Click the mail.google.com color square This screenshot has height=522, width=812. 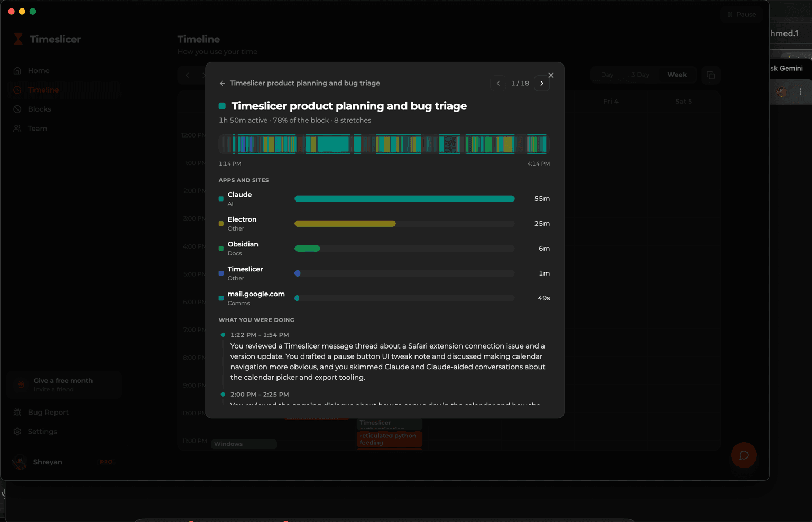coord(221,298)
